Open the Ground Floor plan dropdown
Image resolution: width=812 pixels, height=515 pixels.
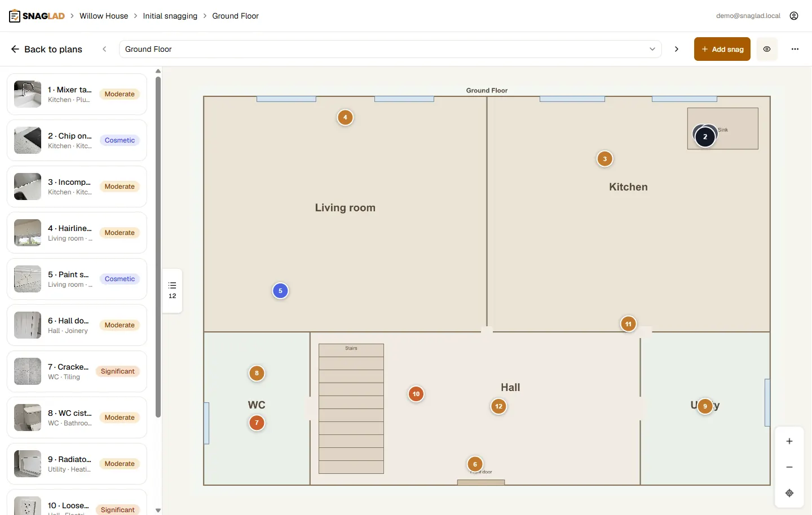coord(390,49)
